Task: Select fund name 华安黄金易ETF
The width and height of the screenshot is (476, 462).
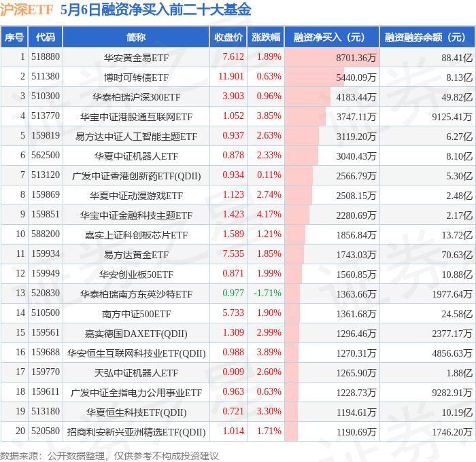Action: [136, 57]
